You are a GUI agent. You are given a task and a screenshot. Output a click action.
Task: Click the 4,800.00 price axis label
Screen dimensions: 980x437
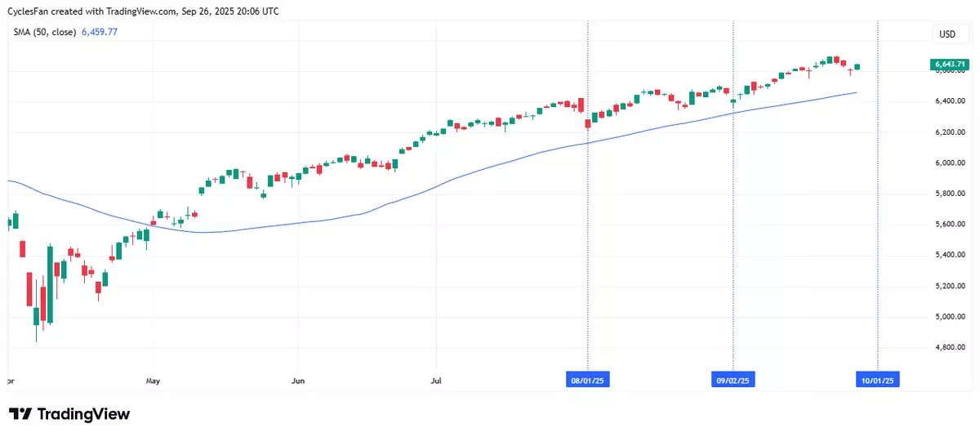[949, 347]
